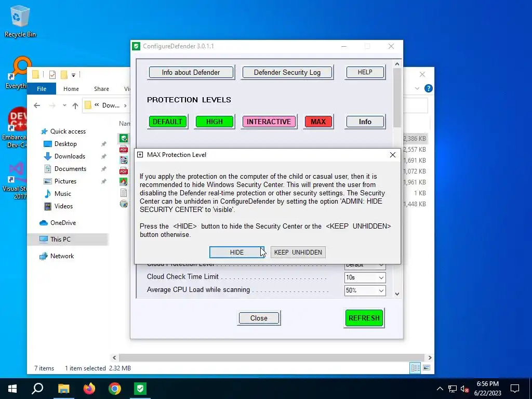Click the green REFRESH button
This screenshot has height=399, width=532.
tap(364, 318)
